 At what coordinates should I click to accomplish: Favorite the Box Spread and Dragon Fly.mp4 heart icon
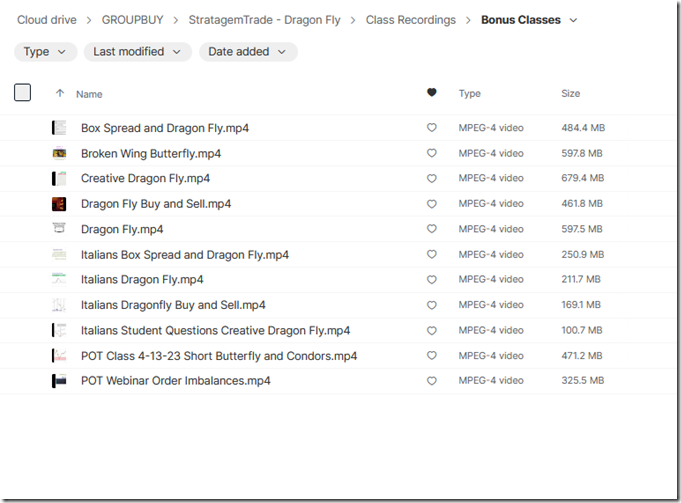coord(431,128)
